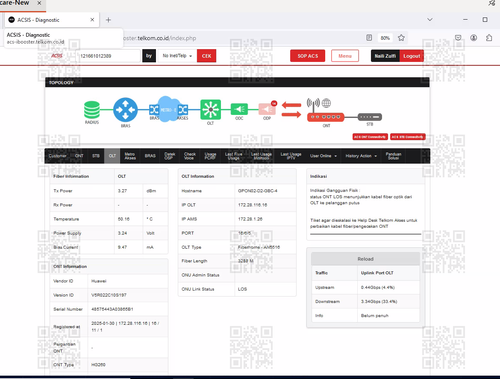The height and width of the screenshot is (379, 500).
Task: Expand the History Action dropdown menu
Action: coord(361,156)
